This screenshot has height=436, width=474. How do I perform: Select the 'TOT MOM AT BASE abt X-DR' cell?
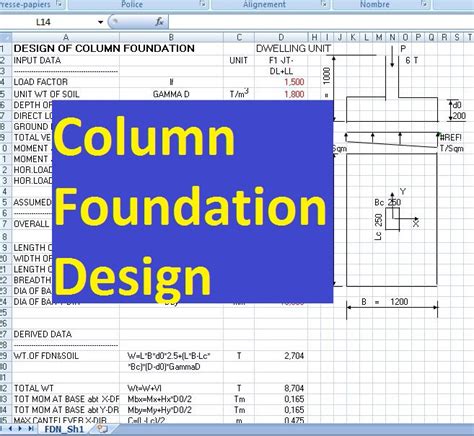[x=66, y=399]
